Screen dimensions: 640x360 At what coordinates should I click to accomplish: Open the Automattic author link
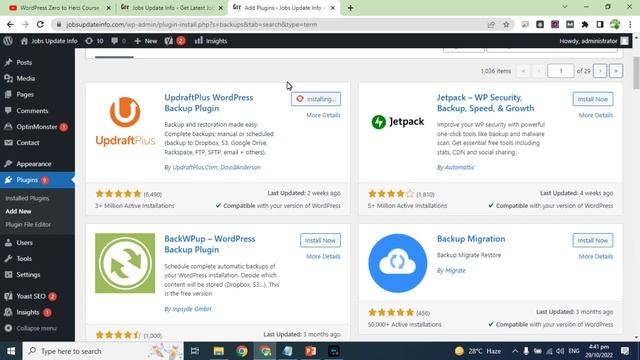460,167
